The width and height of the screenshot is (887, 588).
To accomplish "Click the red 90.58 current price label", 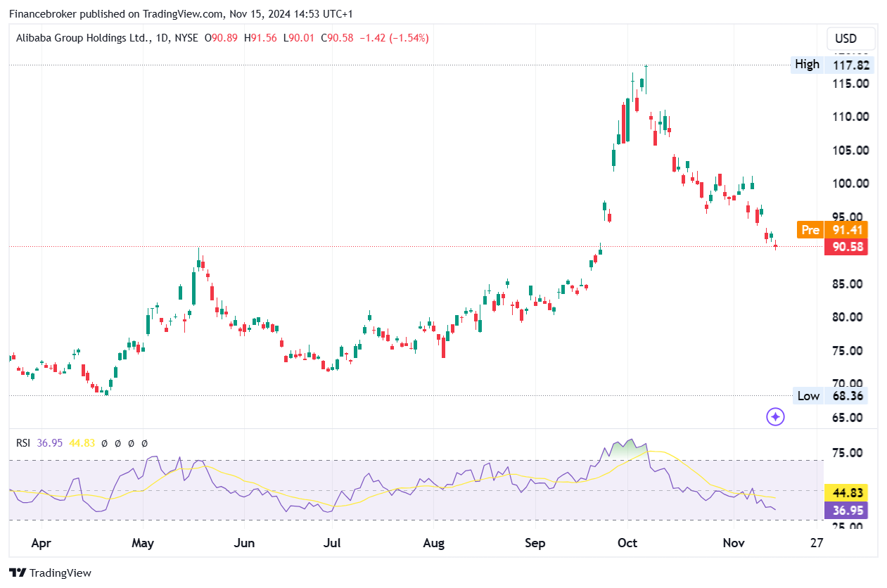I will point(846,247).
